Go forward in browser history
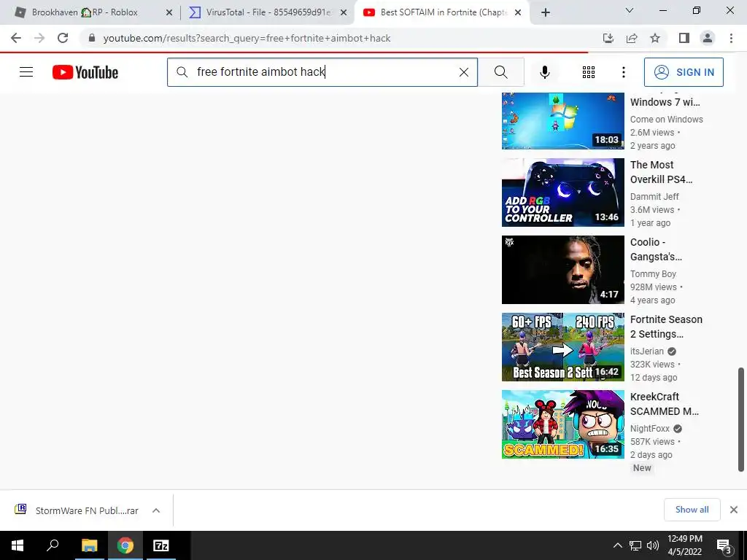The width and height of the screenshot is (747, 560). coord(39,38)
